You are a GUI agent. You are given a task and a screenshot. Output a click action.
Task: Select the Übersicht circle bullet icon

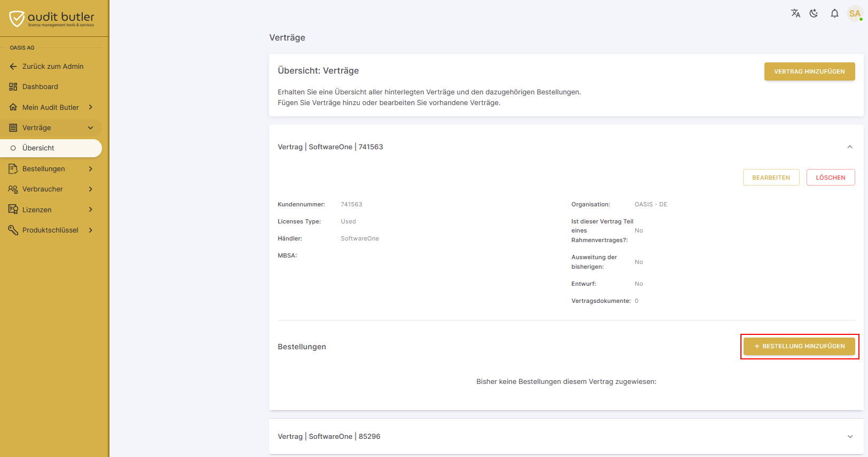point(13,148)
